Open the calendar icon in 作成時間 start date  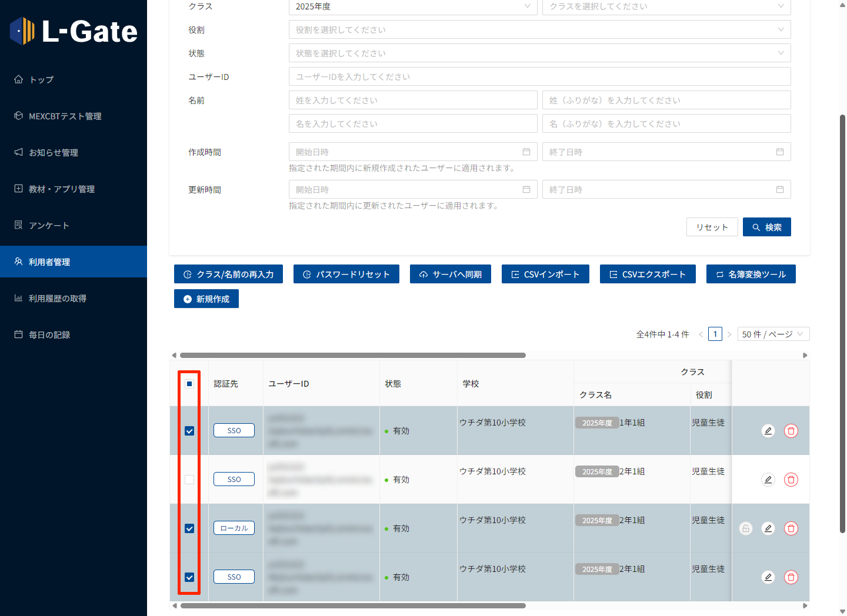point(526,152)
